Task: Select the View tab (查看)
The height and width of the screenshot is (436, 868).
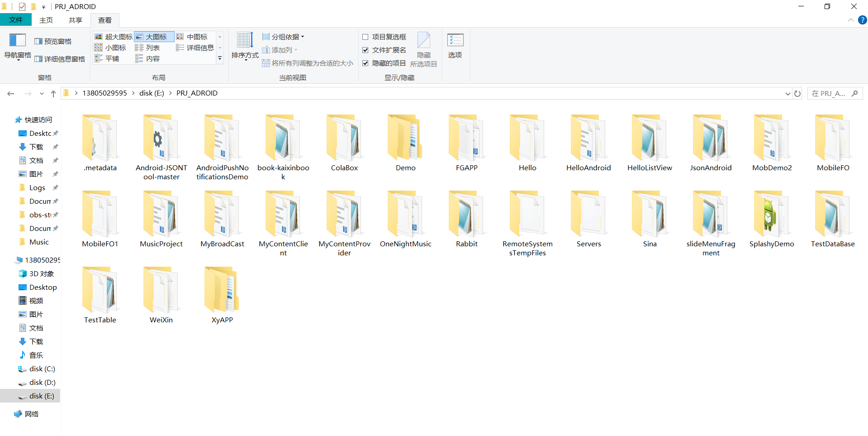Action: click(x=105, y=20)
